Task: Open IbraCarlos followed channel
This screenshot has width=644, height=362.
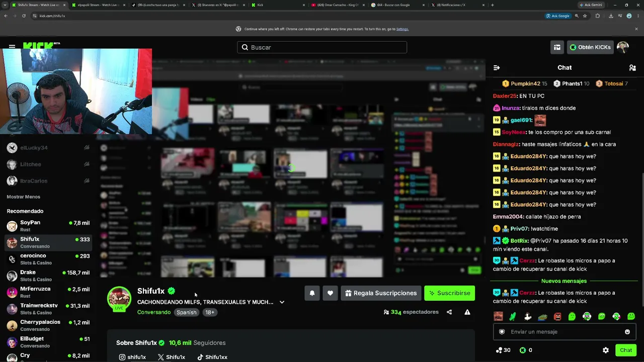Action: point(48,181)
